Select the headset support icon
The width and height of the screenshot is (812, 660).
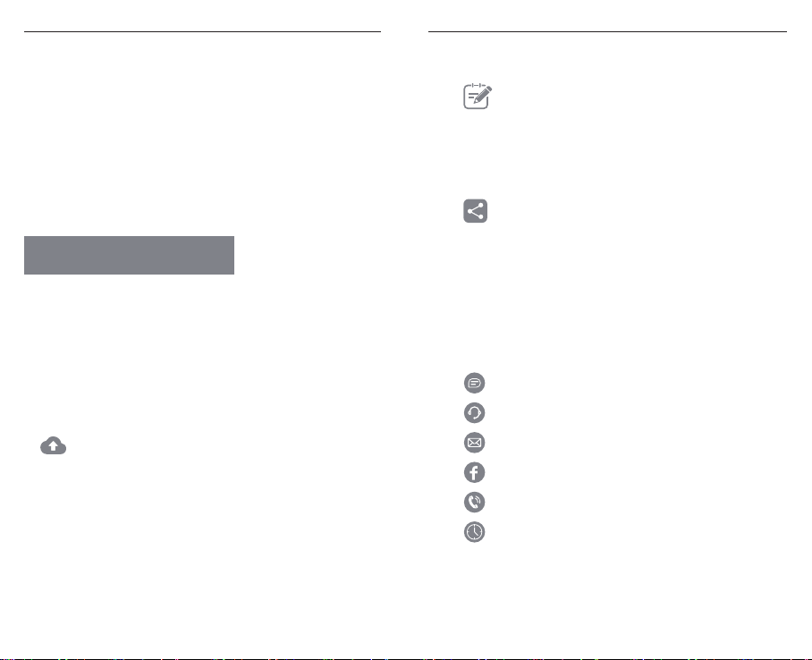474,413
